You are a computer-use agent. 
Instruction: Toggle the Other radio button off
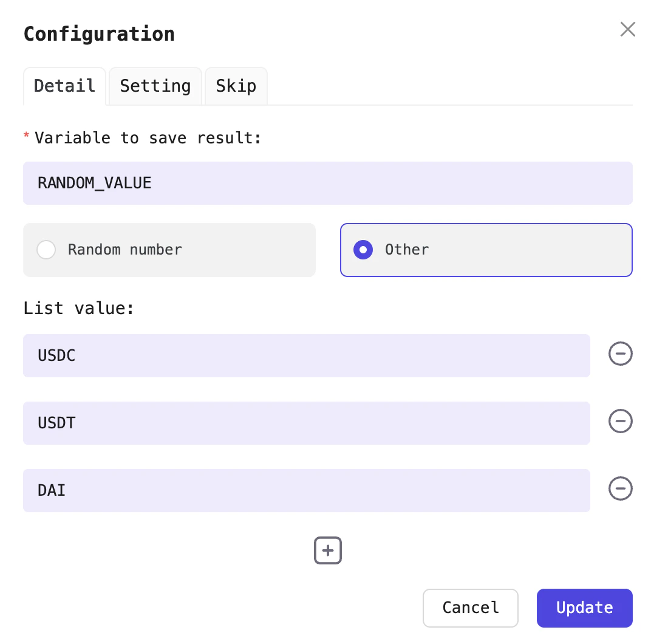pos(363,250)
